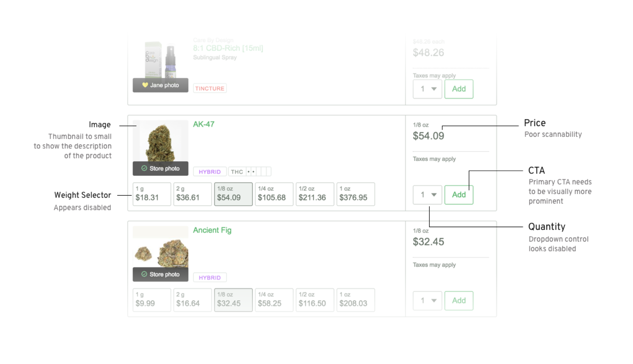Select the 1 g $18.31 weight option
633x364 pixels.
pos(152,194)
